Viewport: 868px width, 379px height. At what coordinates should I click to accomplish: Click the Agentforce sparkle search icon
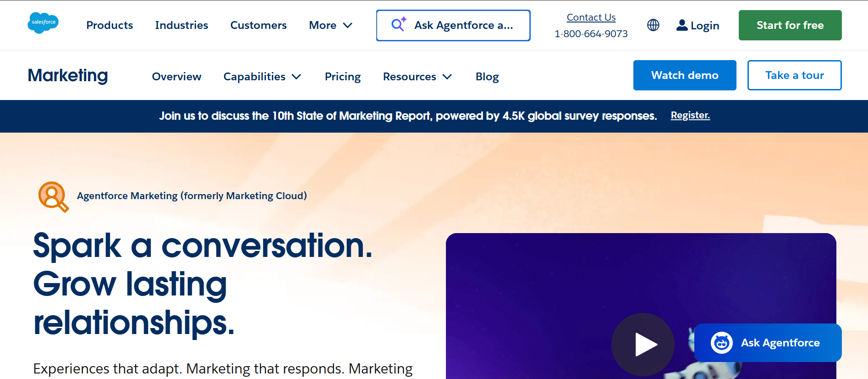(398, 25)
